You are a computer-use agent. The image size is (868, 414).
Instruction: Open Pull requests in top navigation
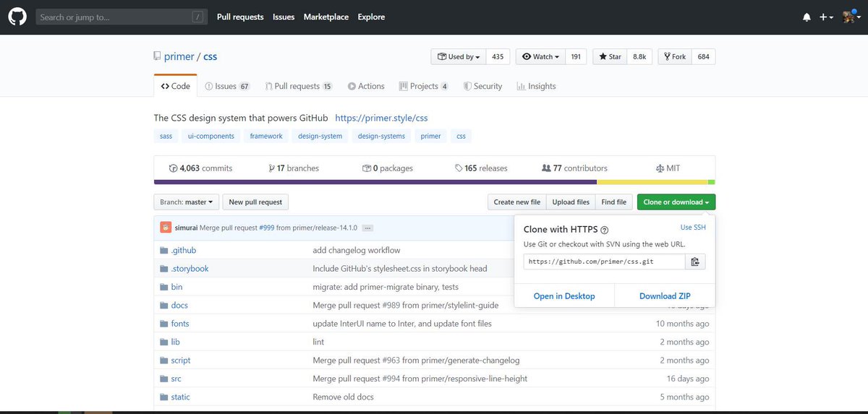240,17
